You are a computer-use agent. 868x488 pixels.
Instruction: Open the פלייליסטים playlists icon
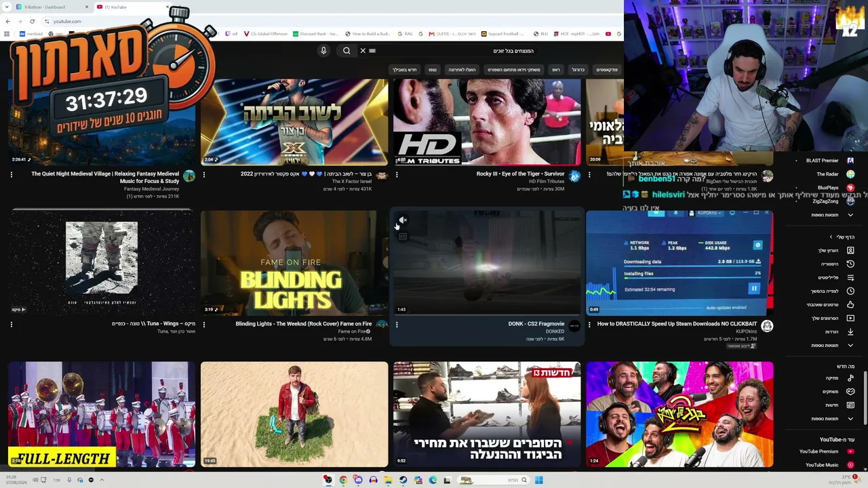[850, 278]
